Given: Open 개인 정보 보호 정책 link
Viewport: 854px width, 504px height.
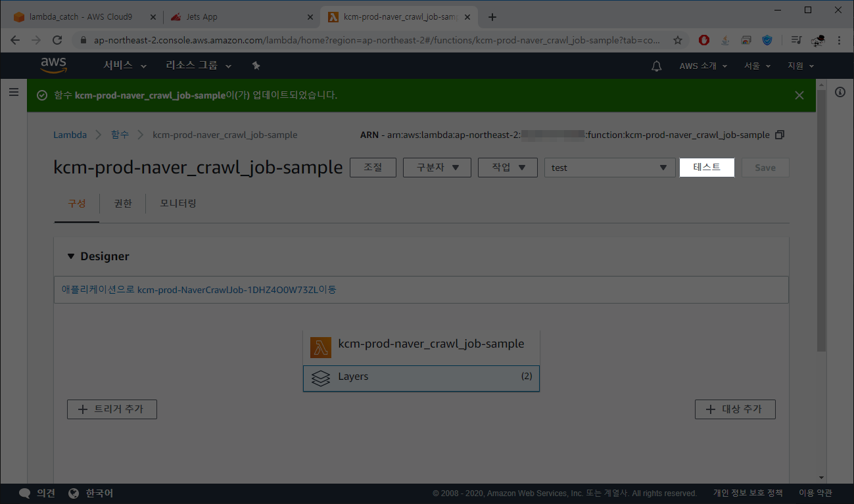Looking at the screenshot, I should pyautogui.click(x=747, y=493).
